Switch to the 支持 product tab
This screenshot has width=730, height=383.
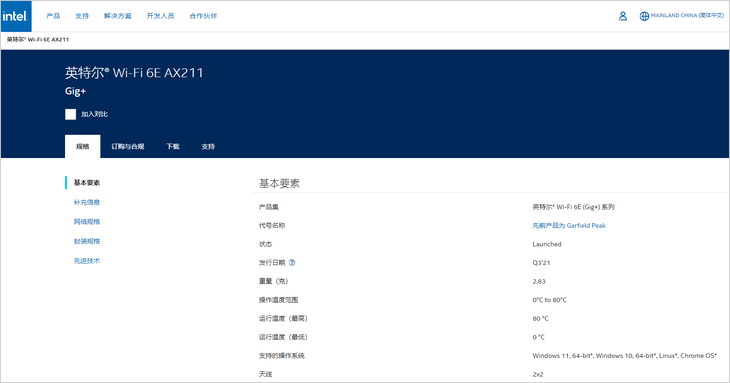[208, 146]
